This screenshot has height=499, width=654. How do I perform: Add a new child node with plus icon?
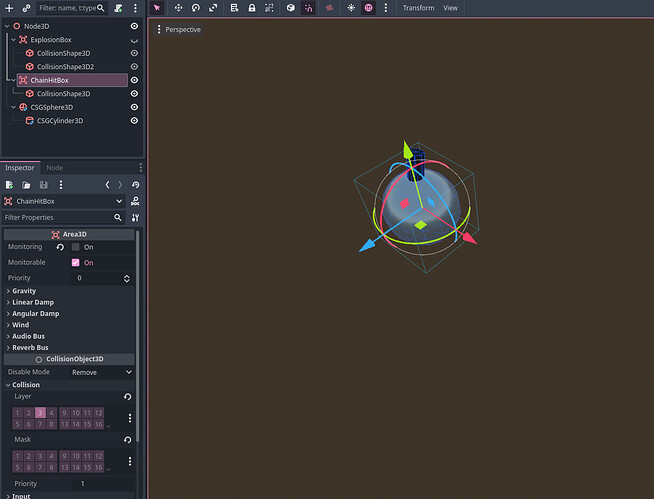coord(9,8)
